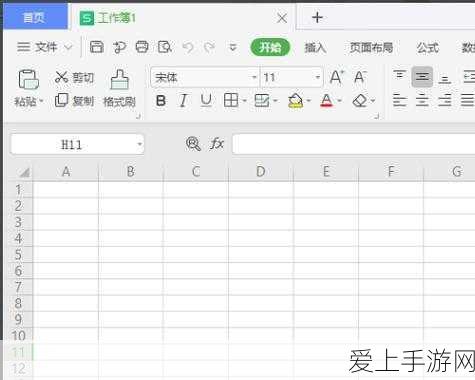Open the 页面布局 (Page Layout) tab
The height and width of the screenshot is (380, 475).
(371, 48)
